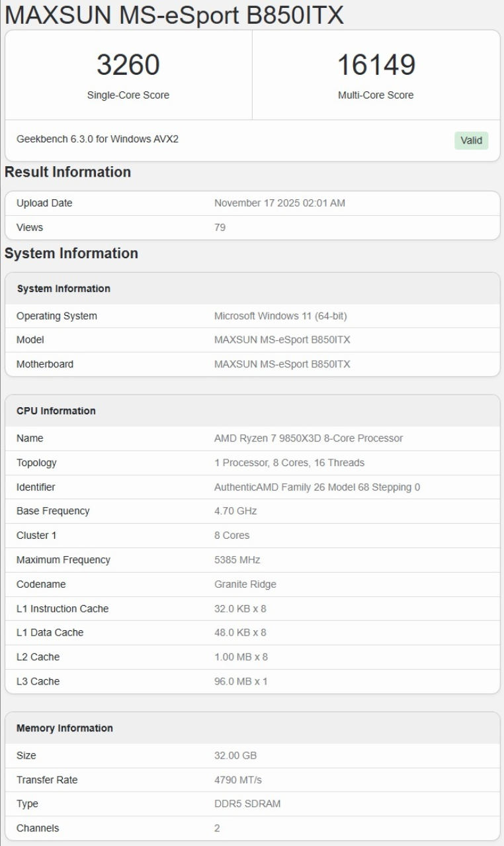Click the Topology value with 16 Threads

click(x=289, y=463)
